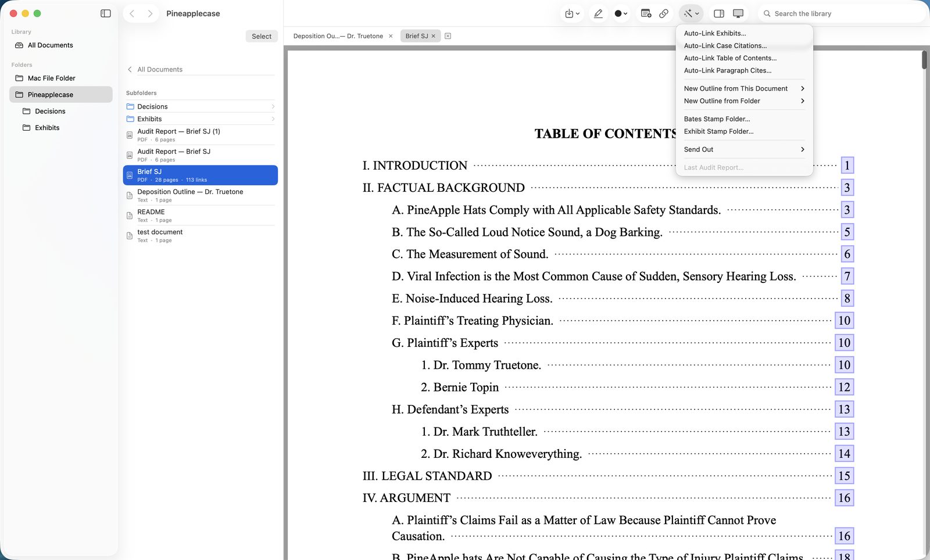Select the highlighter pen tool
This screenshot has width=930, height=560.
pos(598,13)
